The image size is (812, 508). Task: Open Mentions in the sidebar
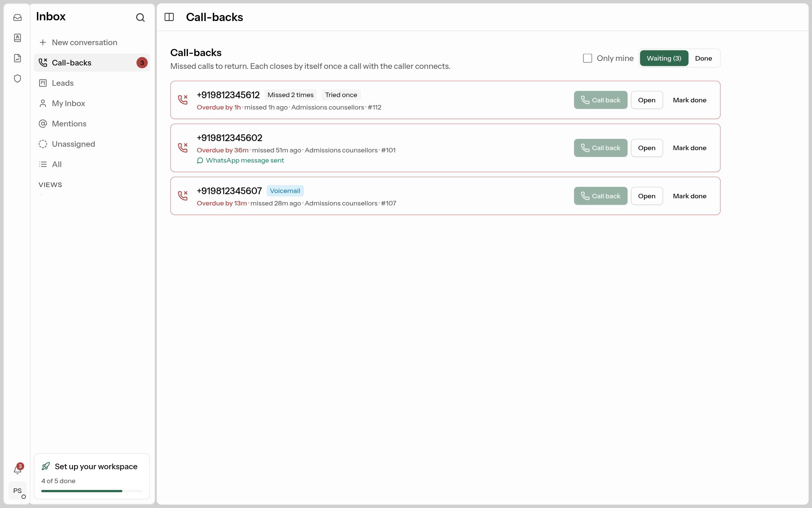pyautogui.click(x=92, y=123)
